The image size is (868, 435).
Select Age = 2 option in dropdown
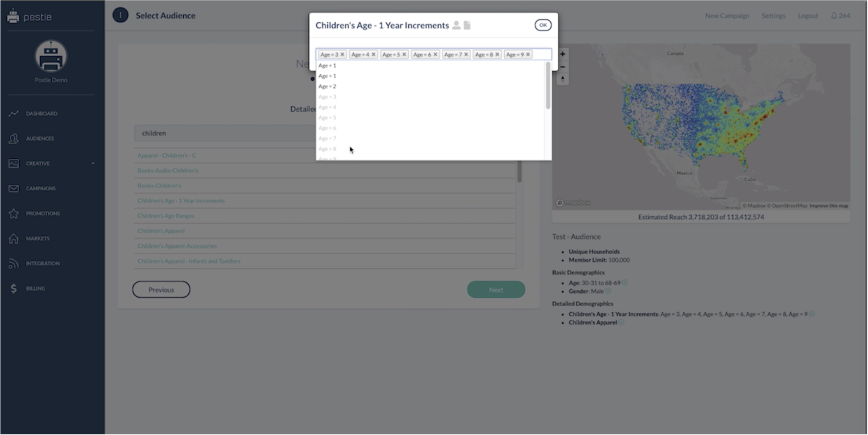tap(327, 86)
